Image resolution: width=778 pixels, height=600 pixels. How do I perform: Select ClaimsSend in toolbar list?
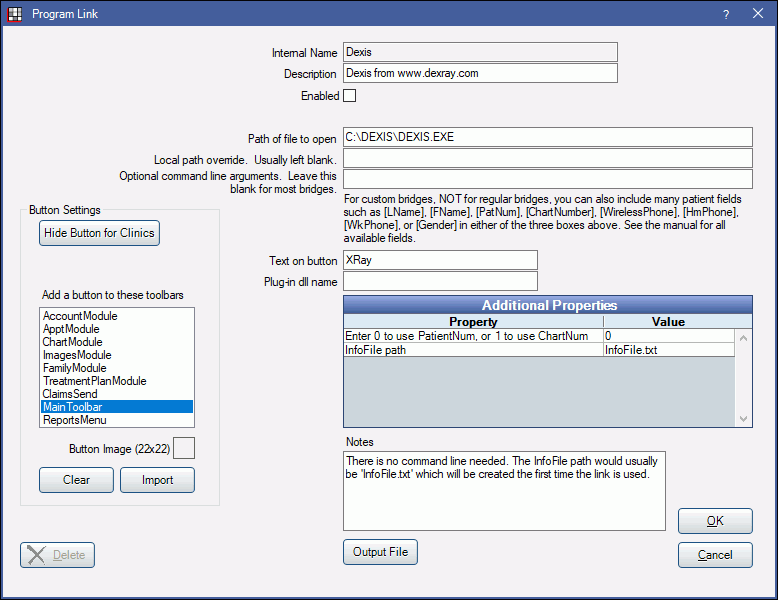(117, 394)
